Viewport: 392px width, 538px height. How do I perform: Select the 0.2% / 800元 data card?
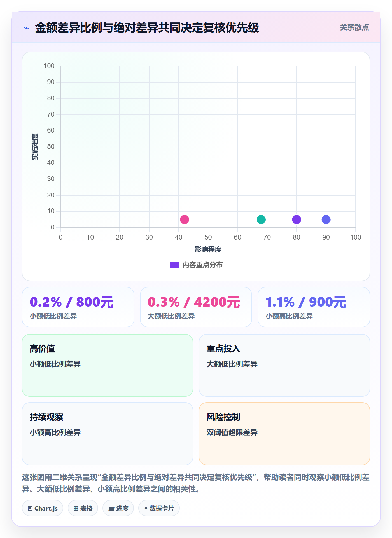[x=78, y=307]
